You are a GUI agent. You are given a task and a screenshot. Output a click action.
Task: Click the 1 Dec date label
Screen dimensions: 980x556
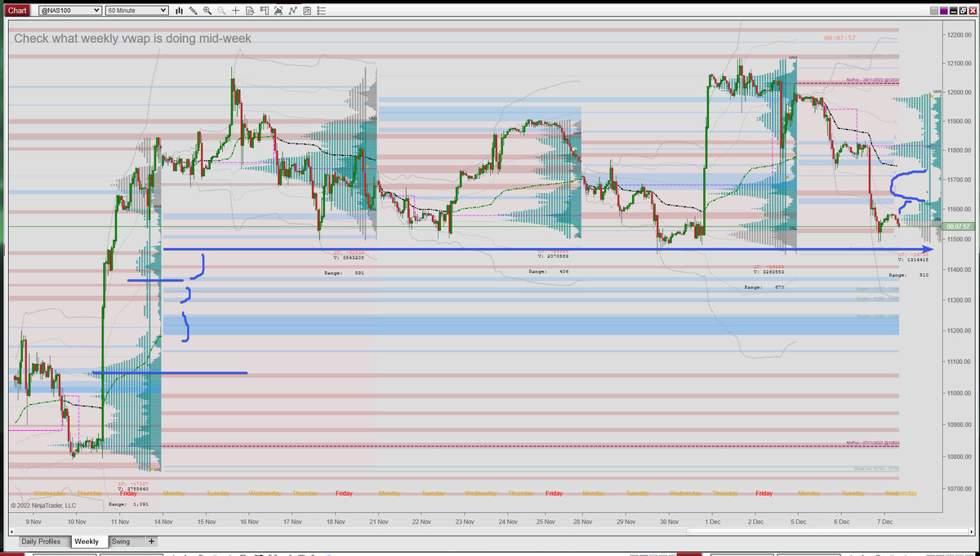(712, 520)
